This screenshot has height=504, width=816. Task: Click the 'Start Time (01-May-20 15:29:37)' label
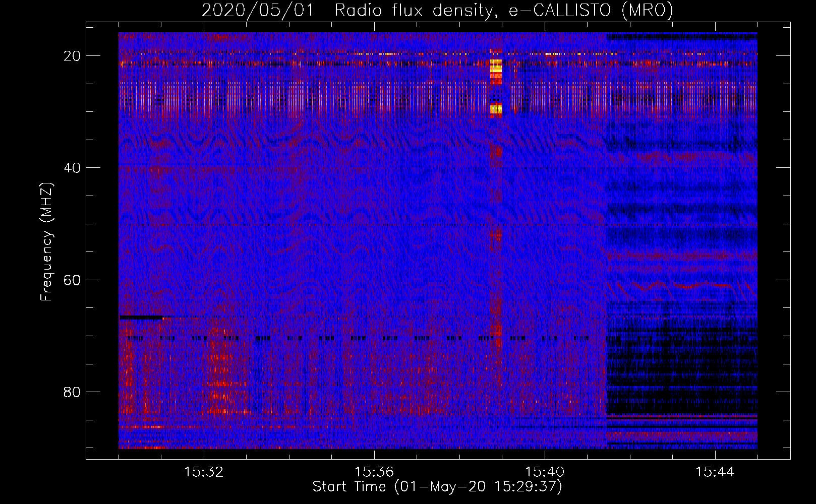[x=437, y=487]
